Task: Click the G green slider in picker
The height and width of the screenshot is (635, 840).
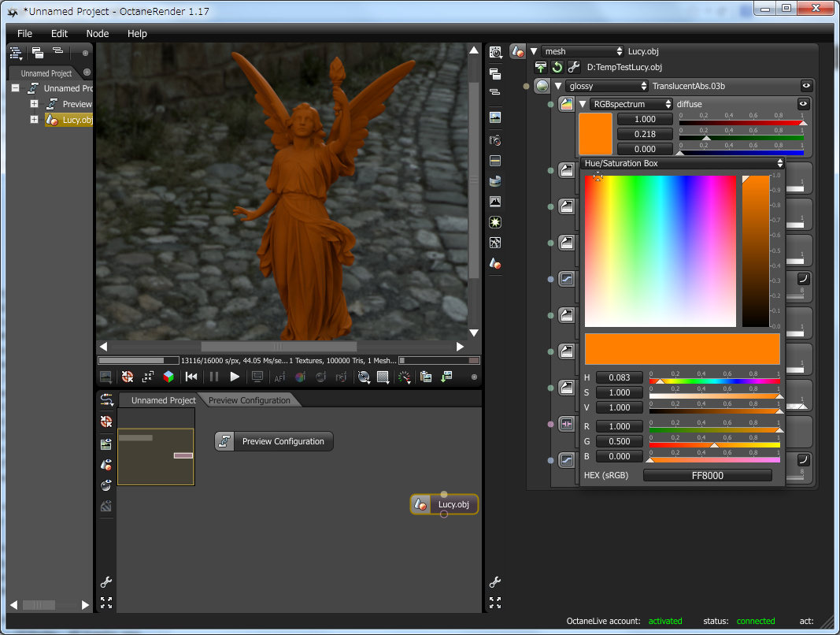Action: 714,445
